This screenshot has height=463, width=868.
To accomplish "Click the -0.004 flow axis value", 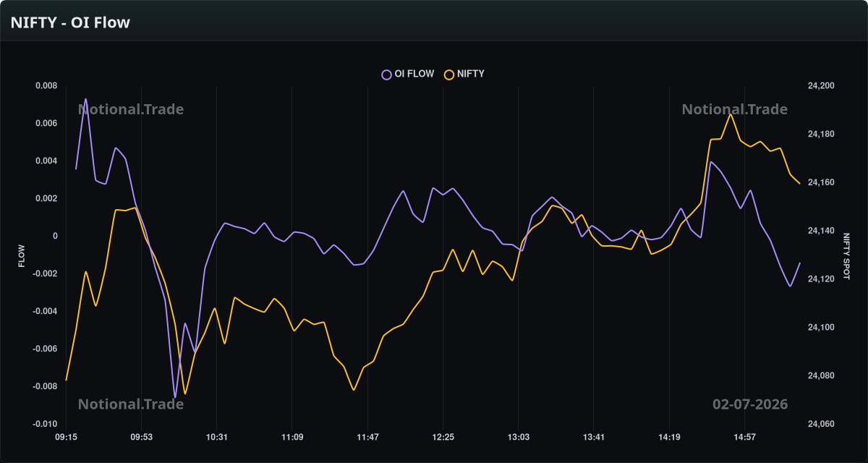I will coord(45,312).
